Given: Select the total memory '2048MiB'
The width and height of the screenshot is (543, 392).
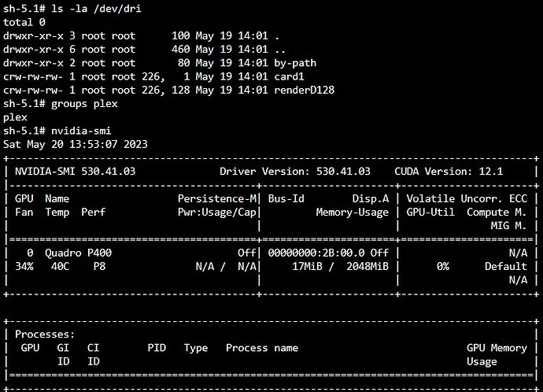Looking at the screenshot, I should (x=368, y=267).
